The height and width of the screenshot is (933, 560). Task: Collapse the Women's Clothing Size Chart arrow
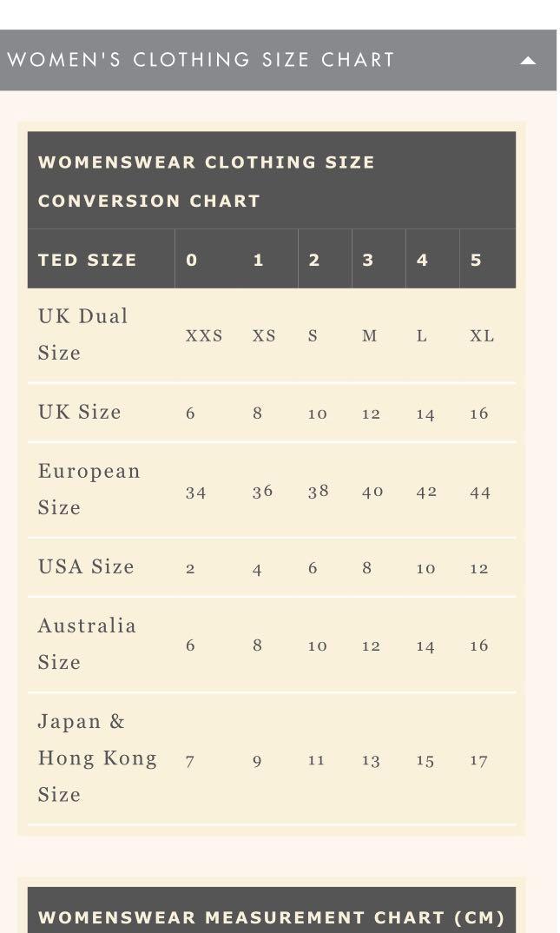tap(527, 61)
